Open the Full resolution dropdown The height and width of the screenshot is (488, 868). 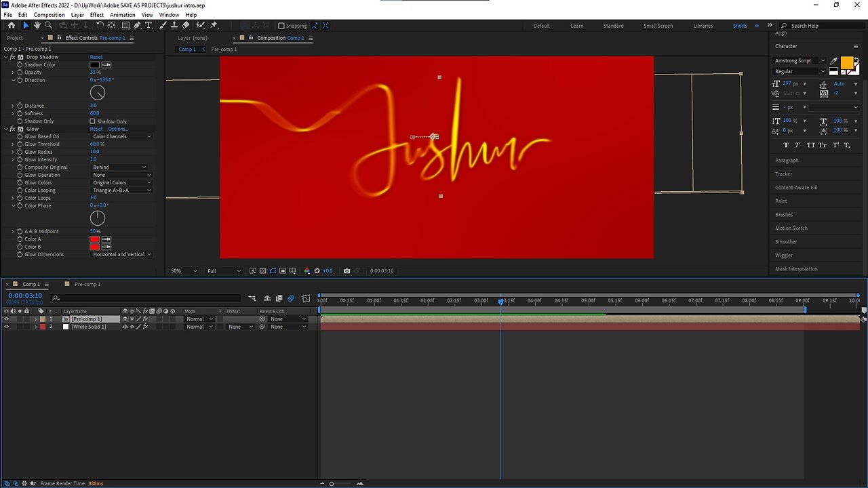[224, 270]
